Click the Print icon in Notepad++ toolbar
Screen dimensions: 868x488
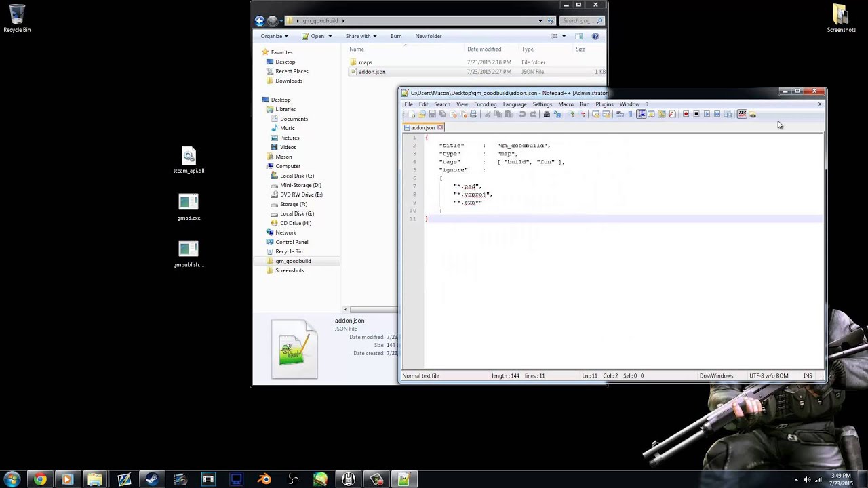(474, 114)
